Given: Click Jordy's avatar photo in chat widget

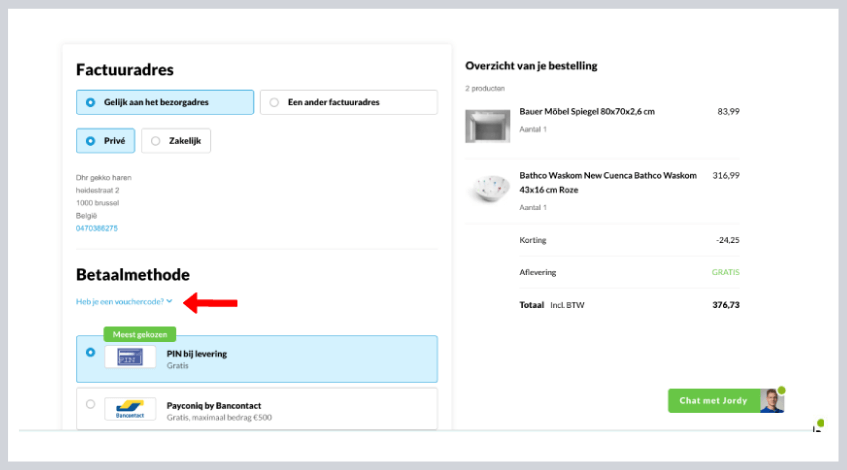Looking at the screenshot, I should [x=770, y=401].
